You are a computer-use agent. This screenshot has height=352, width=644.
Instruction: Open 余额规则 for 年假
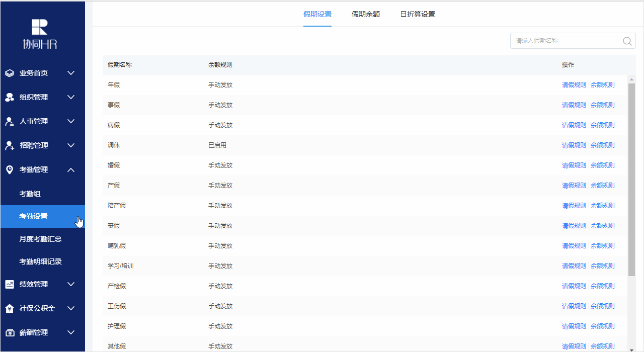(x=603, y=85)
